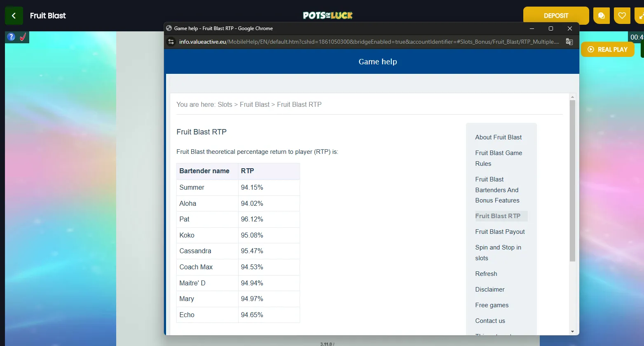Open the Refresh help topic

click(x=486, y=274)
